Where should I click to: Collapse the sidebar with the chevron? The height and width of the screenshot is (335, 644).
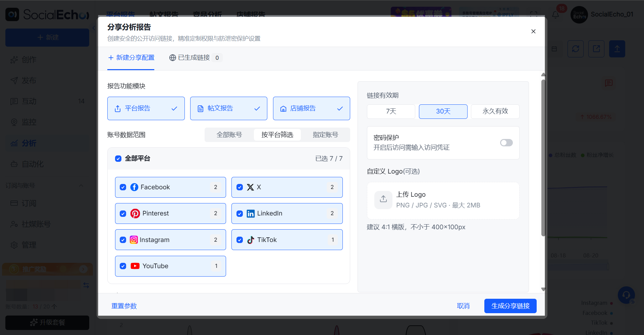point(94,28)
